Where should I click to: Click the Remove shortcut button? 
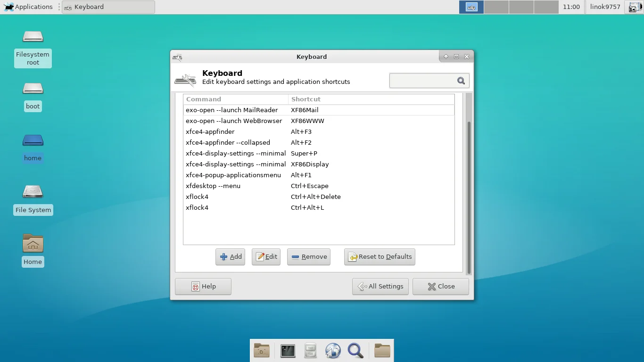(x=309, y=257)
